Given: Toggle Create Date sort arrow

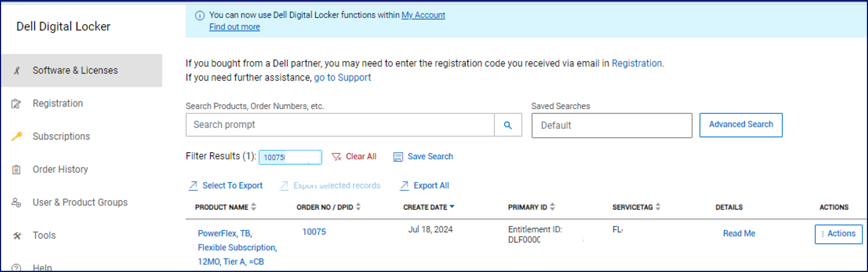Looking at the screenshot, I should pyautogui.click(x=452, y=207).
